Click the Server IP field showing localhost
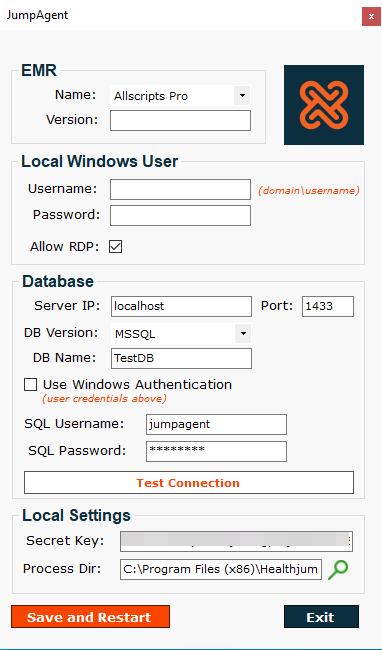The height and width of the screenshot is (650, 382). [181, 306]
